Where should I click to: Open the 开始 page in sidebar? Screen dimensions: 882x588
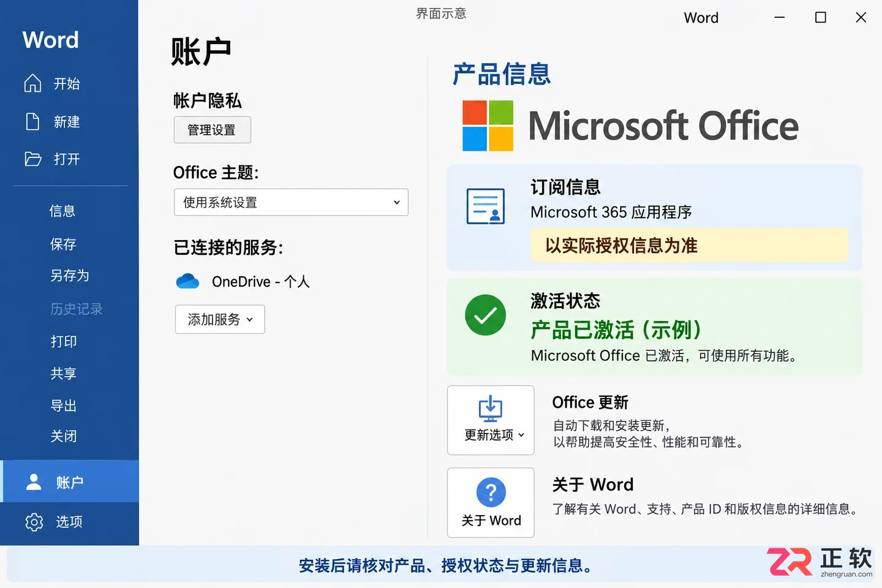pos(66,83)
